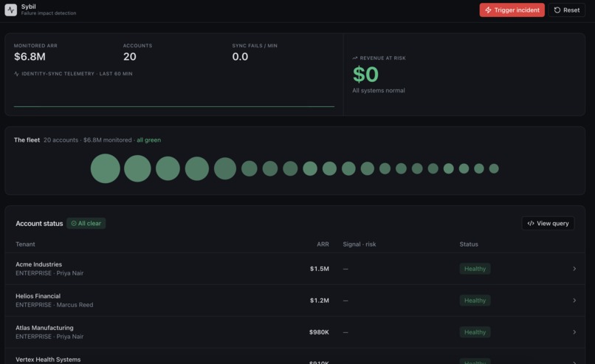Click the $0 revenue at risk value
The image size is (595, 364).
click(366, 74)
